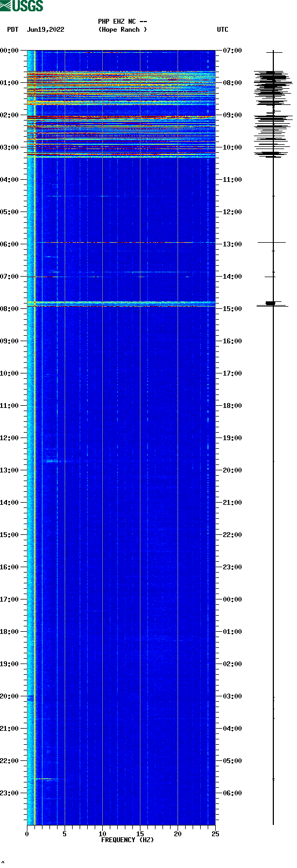The image size is (297, 868).
Task: Click the UTC timezone label
Action: pyautogui.click(x=223, y=30)
